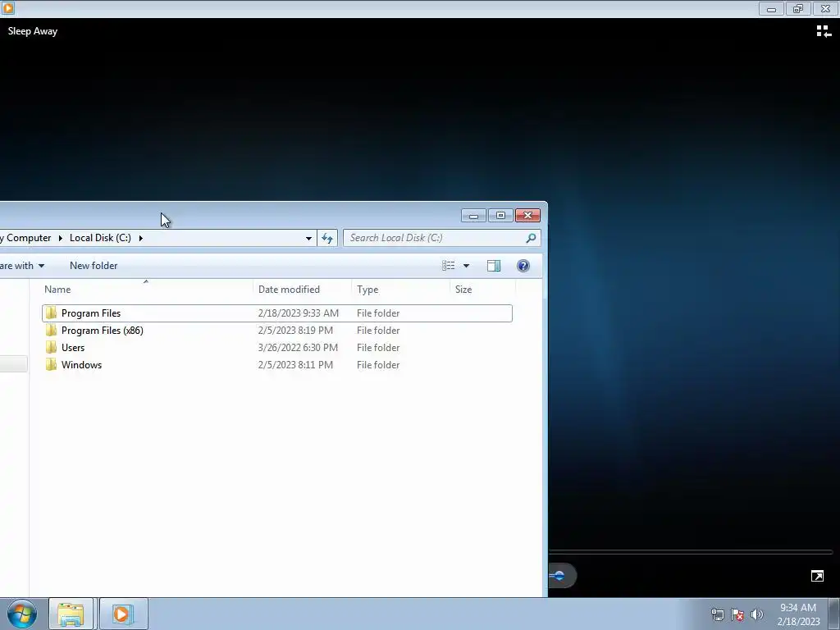Click the volume speaker tray icon
The image size is (840, 630).
click(756, 614)
